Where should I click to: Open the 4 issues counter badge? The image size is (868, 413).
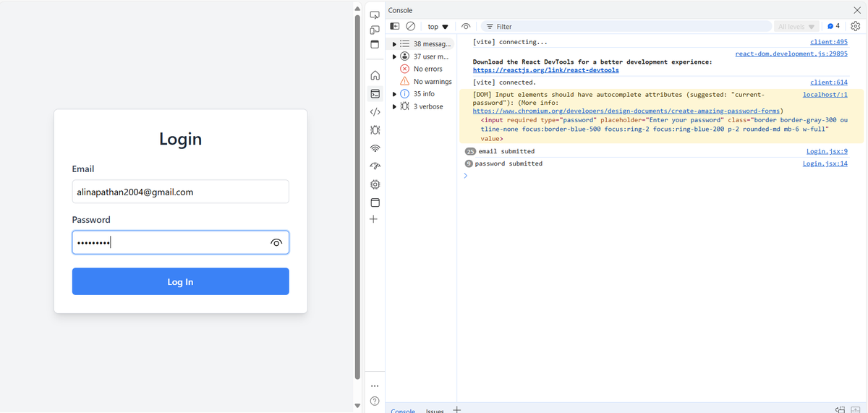click(x=833, y=26)
